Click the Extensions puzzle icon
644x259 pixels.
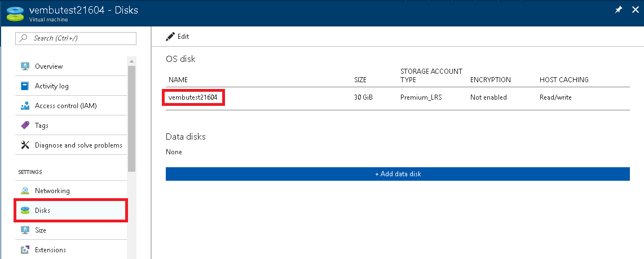coord(25,249)
